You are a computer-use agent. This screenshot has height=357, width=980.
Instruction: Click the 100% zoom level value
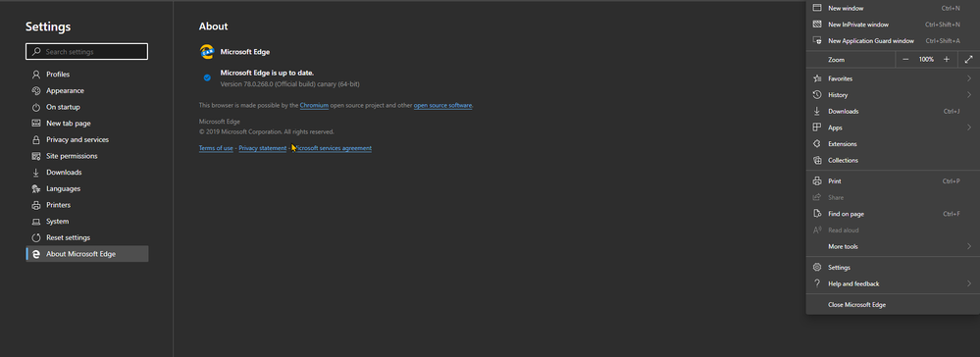[x=926, y=60]
